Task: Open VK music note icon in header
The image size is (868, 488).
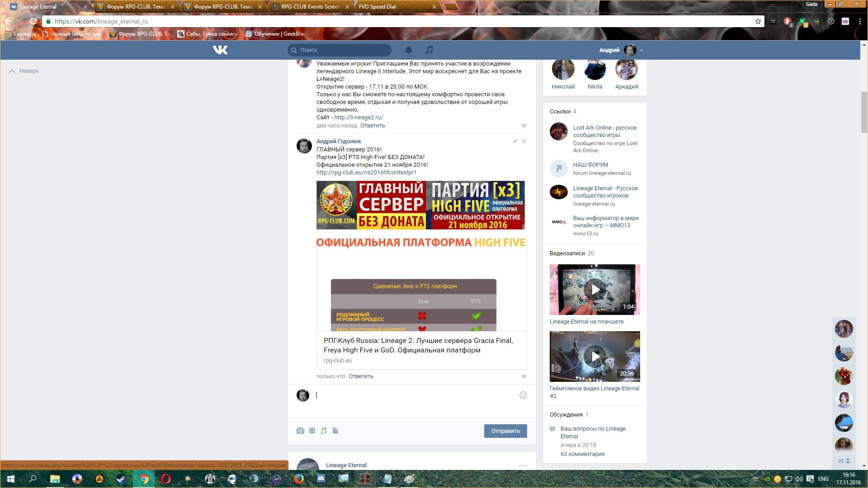Action: [429, 50]
